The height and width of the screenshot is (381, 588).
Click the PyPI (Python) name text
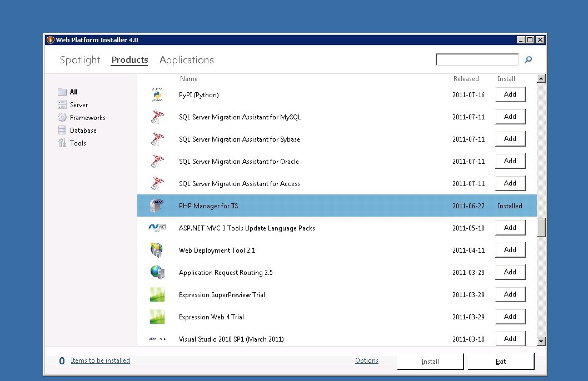(199, 95)
